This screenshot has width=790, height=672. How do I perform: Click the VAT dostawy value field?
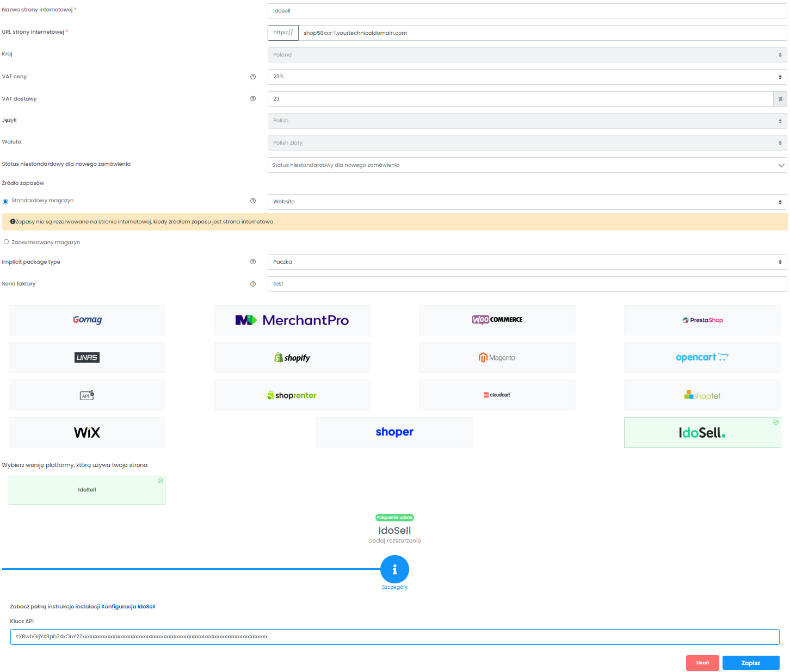(x=520, y=99)
